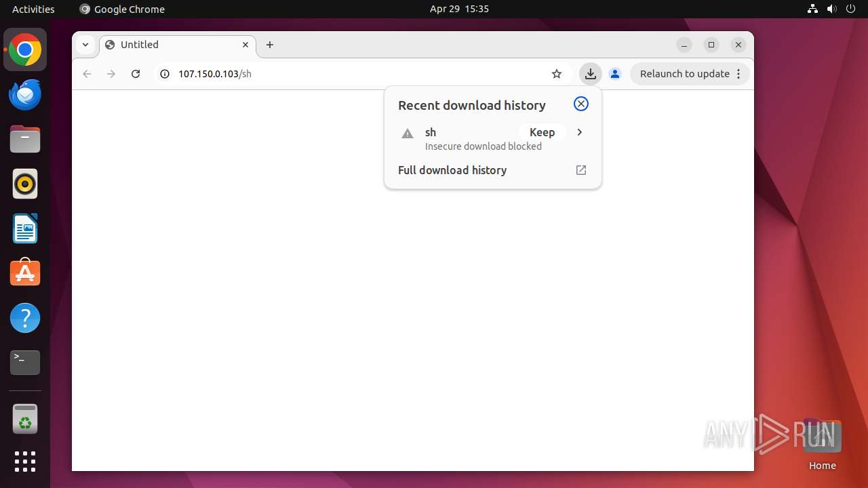Screen dimensions: 868x488
Task: Open the Trash from the dock
Action: pos(25,419)
